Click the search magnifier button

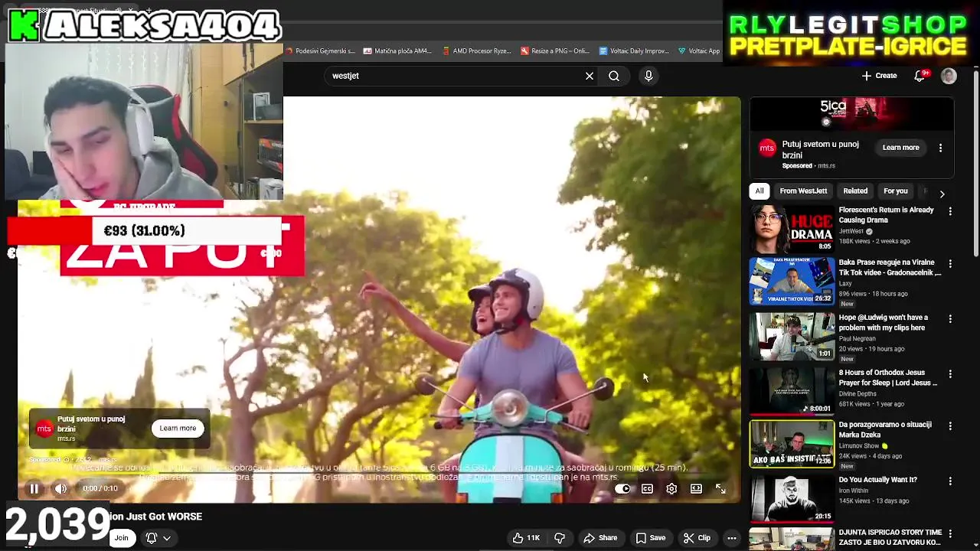tap(614, 76)
